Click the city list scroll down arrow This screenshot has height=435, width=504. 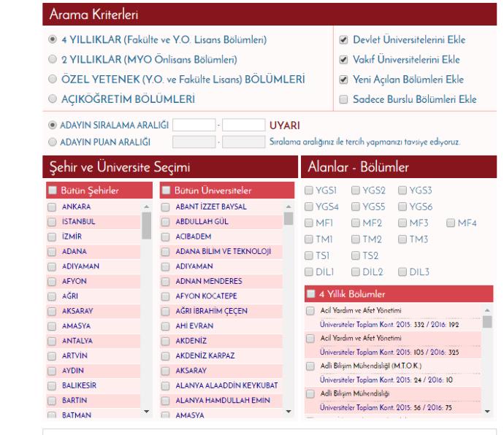147,412
